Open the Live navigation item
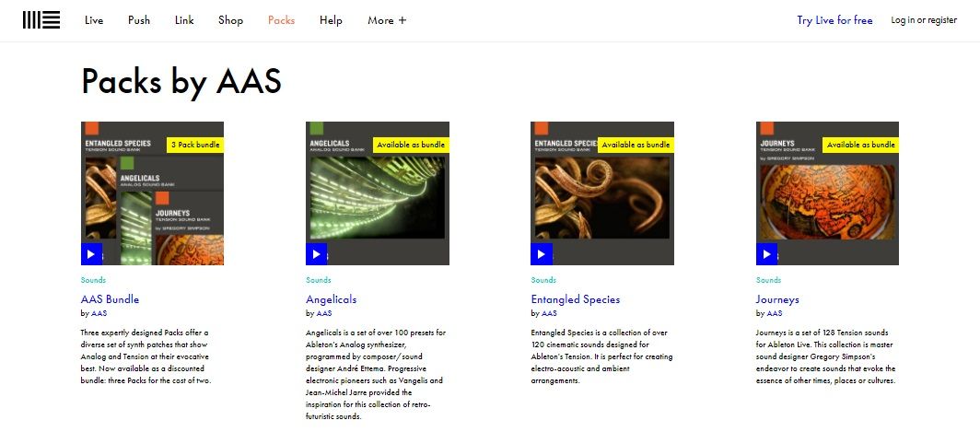Image resolution: width=980 pixels, height=432 pixels. (x=94, y=20)
